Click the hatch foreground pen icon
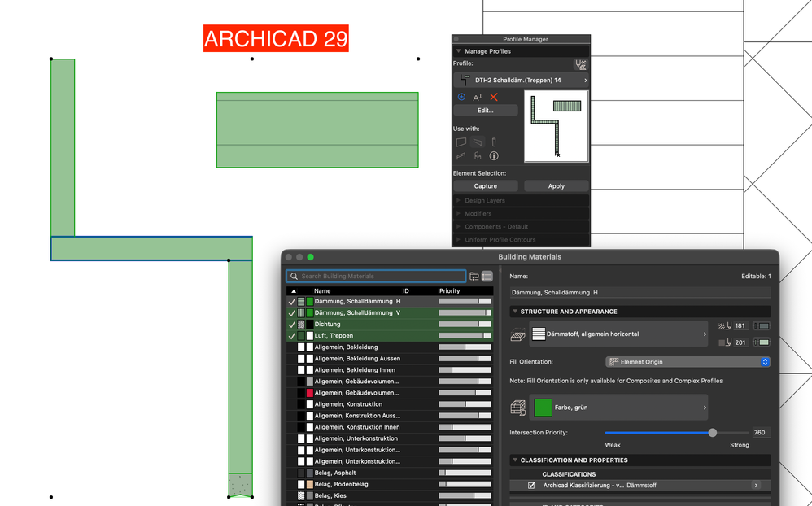812x506 pixels. coord(725,325)
